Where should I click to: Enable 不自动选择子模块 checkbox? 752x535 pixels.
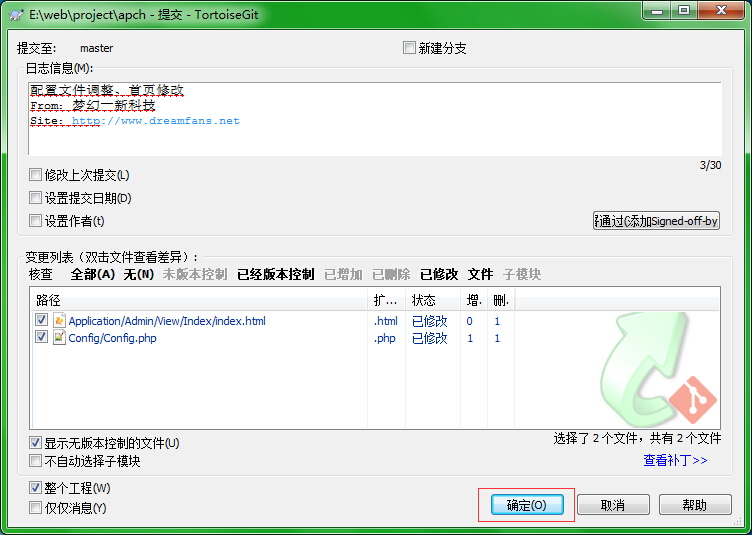35,461
